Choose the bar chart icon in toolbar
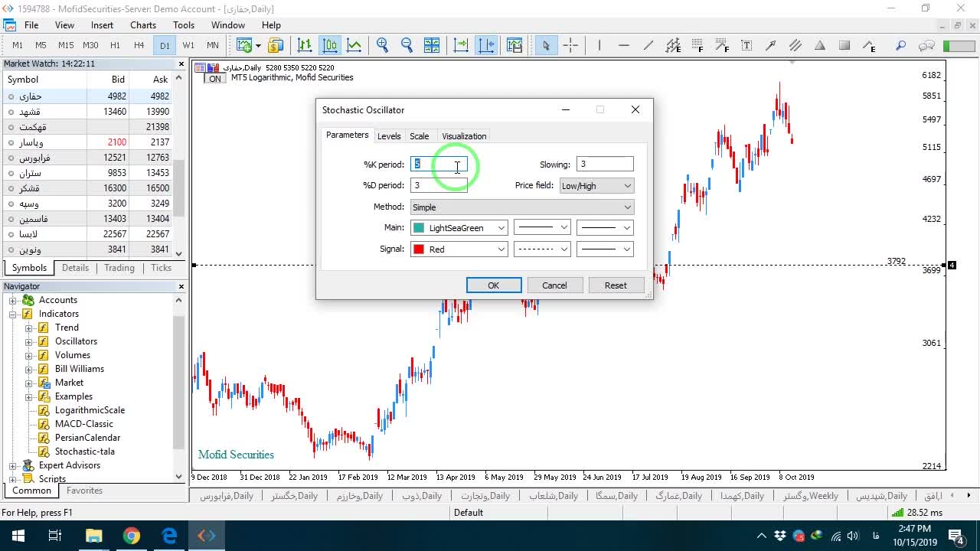 point(305,45)
